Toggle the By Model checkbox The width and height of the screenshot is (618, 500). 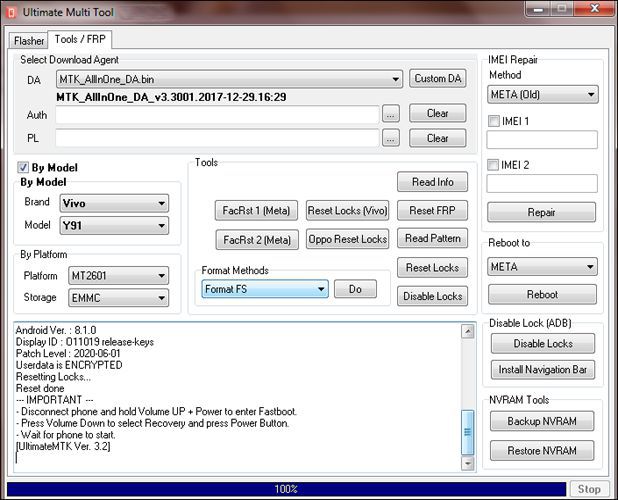23,167
